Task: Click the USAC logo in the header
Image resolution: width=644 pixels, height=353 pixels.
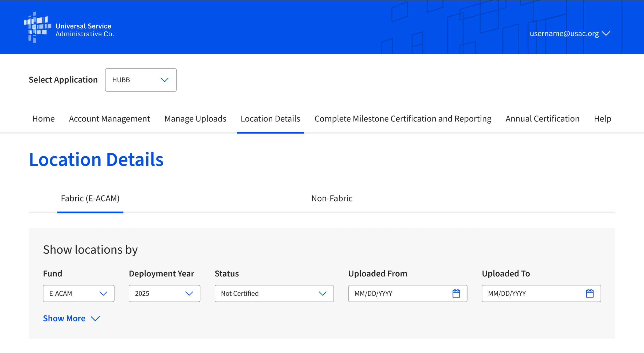Action: pyautogui.click(x=69, y=27)
